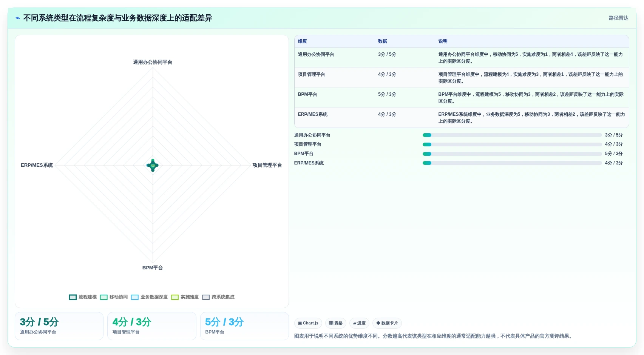Click the 3分 / 5分 cell in table

coord(387,55)
